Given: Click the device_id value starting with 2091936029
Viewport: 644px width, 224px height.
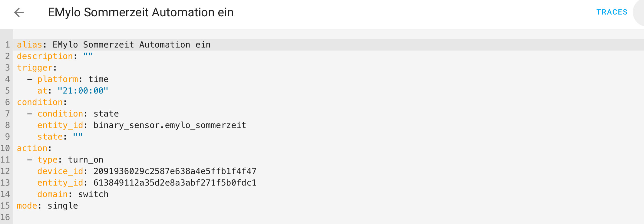Looking at the screenshot, I should 175,171.
